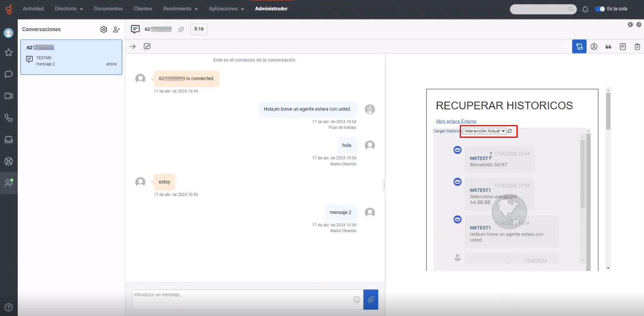Viewport: 644px width, 316px height.
Task: Go to the Clientes menu
Action: [143, 9]
